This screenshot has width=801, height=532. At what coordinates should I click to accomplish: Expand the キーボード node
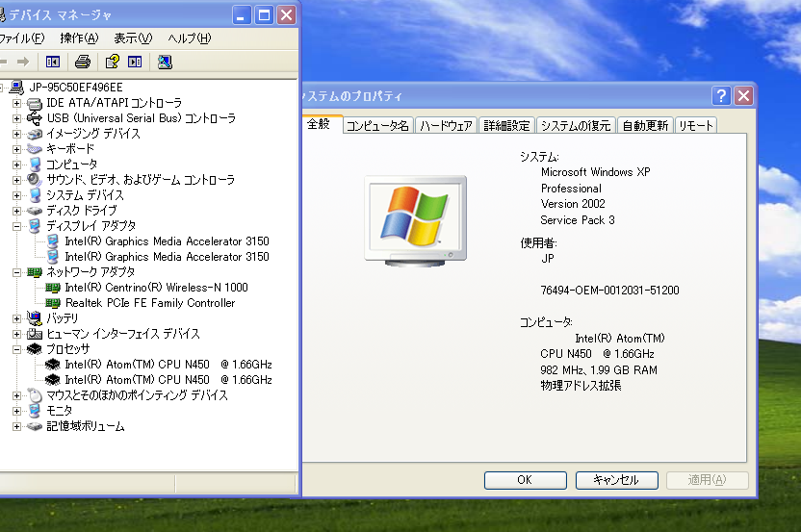pos(17,149)
